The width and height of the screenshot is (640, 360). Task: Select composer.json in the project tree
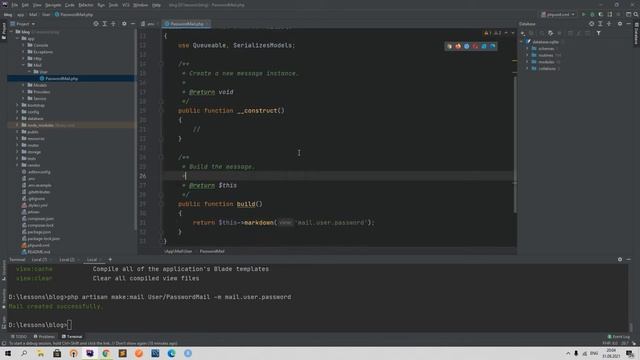pos(40,219)
